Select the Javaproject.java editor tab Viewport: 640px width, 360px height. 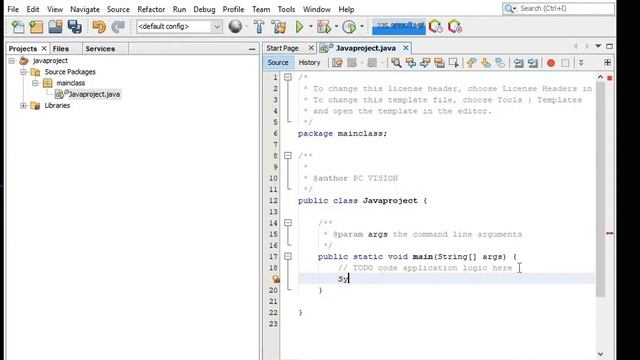tap(366, 48)
